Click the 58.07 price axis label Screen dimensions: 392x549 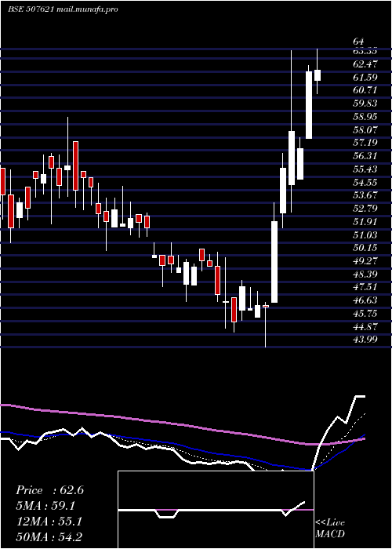365,129
